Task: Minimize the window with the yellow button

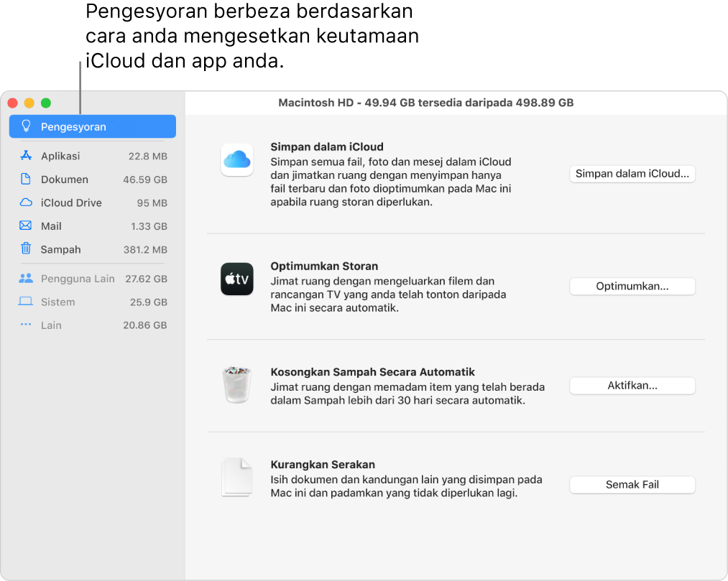Action: tap(29, 103)
